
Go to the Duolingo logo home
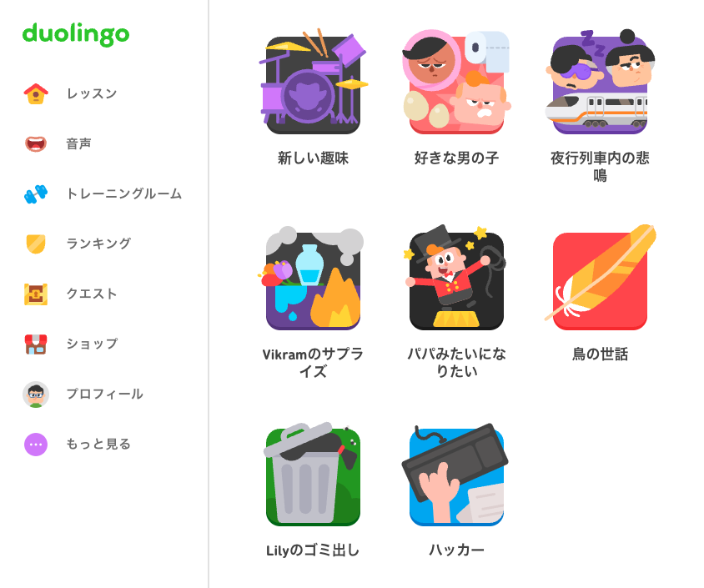[76, 34]
